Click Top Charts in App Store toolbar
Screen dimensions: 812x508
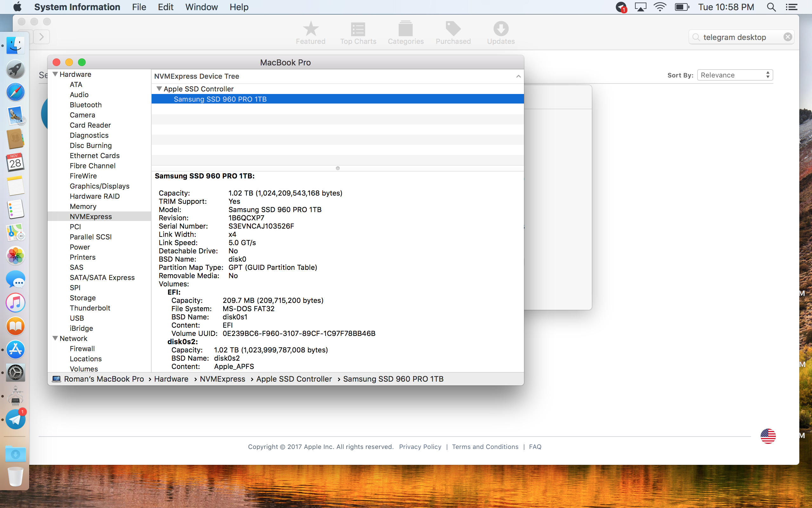pyautogui.click(x=358, y=33)
